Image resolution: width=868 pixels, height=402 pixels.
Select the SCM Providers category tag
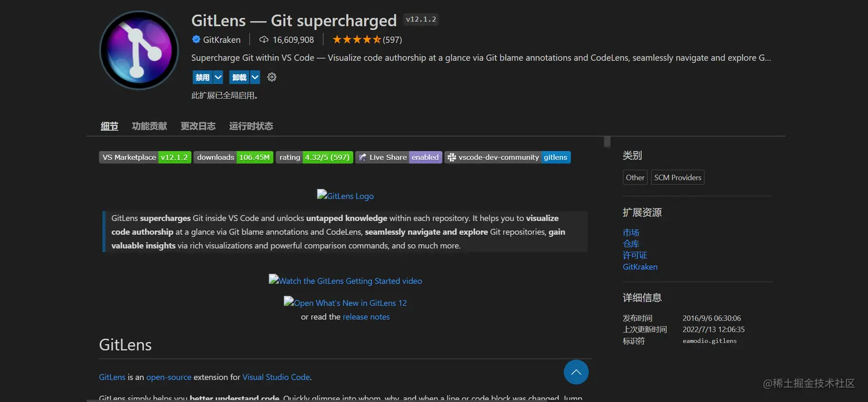click(677, 177)
